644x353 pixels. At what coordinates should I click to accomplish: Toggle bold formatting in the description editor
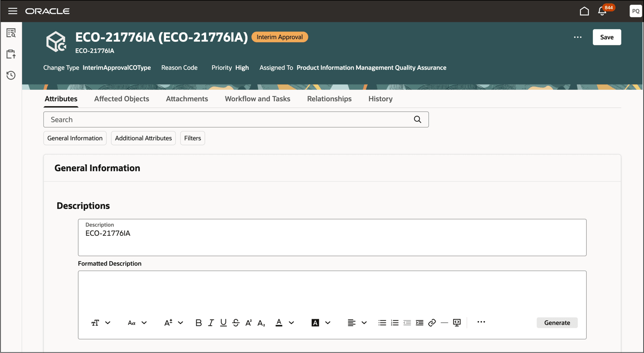click(198, 323)
